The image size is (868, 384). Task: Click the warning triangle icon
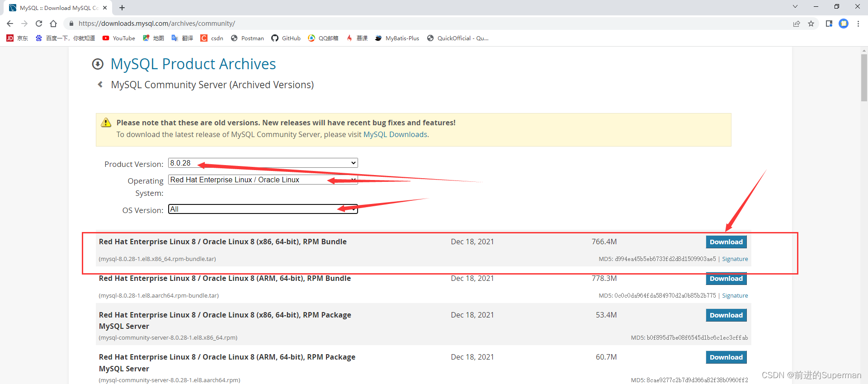point(106,123)
